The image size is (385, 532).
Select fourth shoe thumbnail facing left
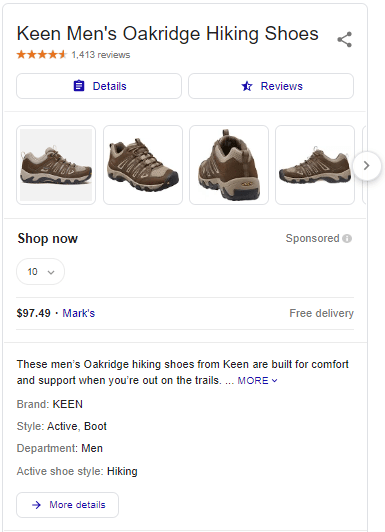point(315,165)
